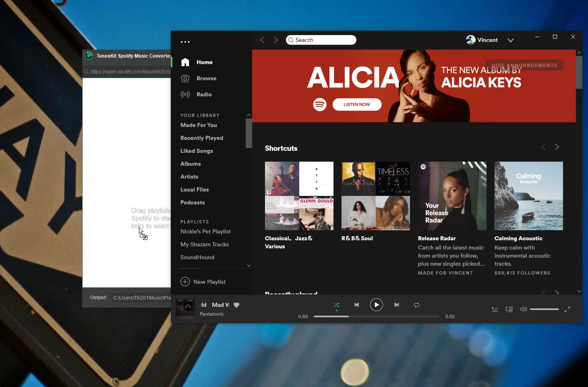Open the Browse section
Screen dimensions: 588x387
click(x=207, y=78)
